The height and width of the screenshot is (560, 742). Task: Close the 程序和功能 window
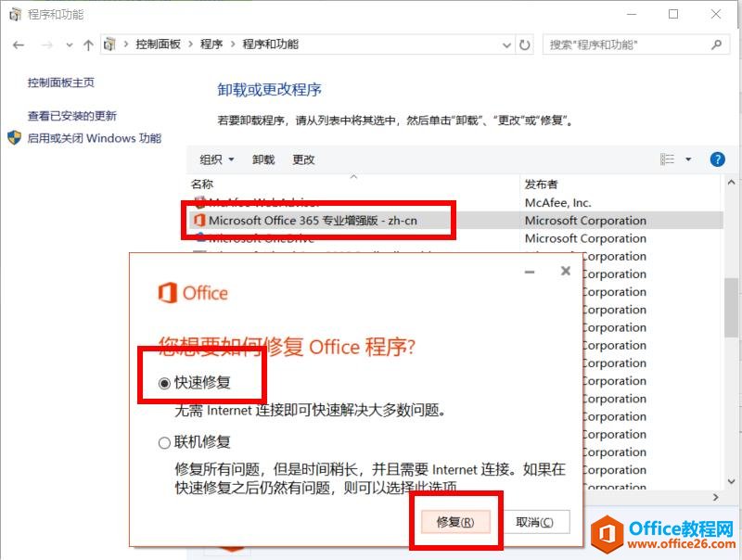(x=716, y=14)
